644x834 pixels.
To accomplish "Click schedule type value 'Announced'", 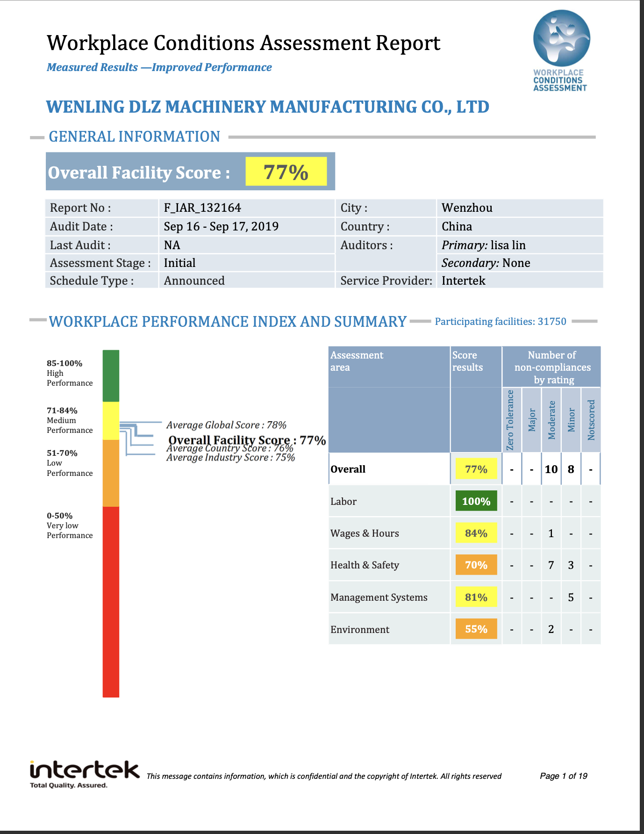I will (194, 280).
